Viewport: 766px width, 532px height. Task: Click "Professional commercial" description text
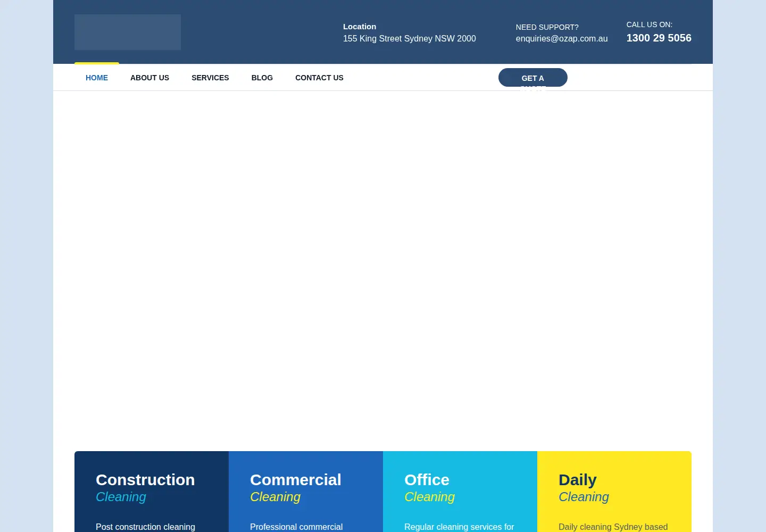point(296,527)
